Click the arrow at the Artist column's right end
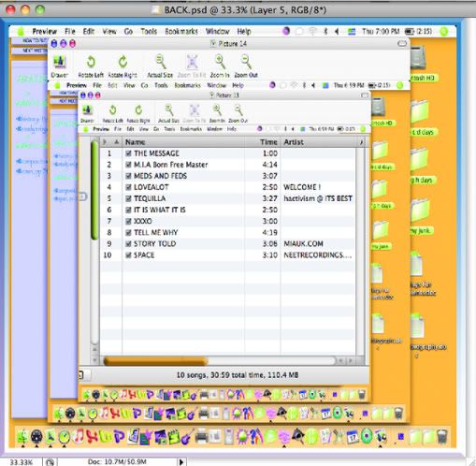The height and width of the screenshot is (466, 476). (361, 142)
